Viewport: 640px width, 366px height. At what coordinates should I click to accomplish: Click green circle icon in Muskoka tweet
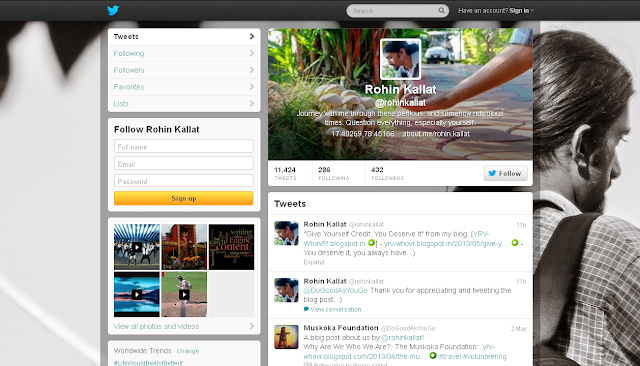coord(433,356)
